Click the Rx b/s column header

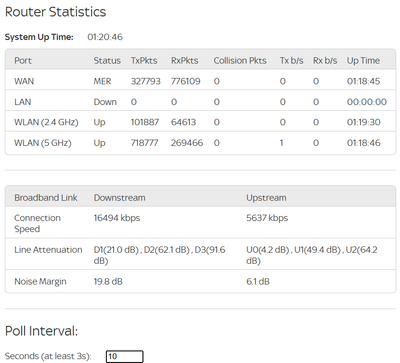(325, 61)
